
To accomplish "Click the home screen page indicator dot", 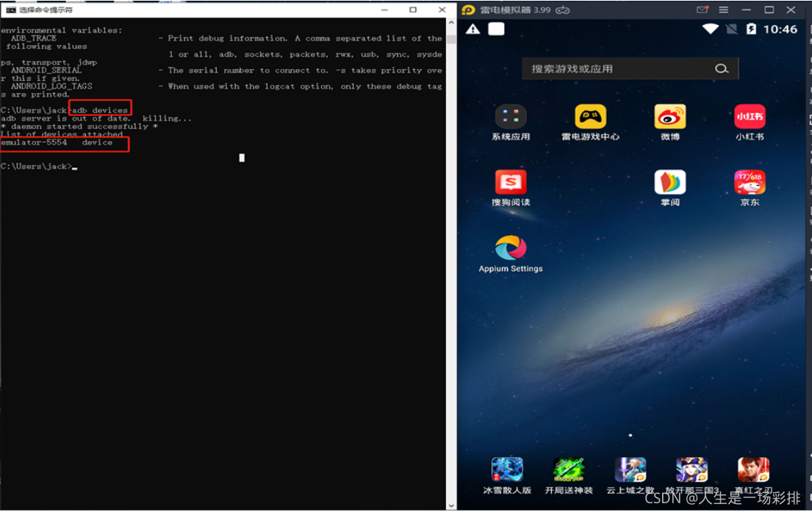I will pos(630,436).
